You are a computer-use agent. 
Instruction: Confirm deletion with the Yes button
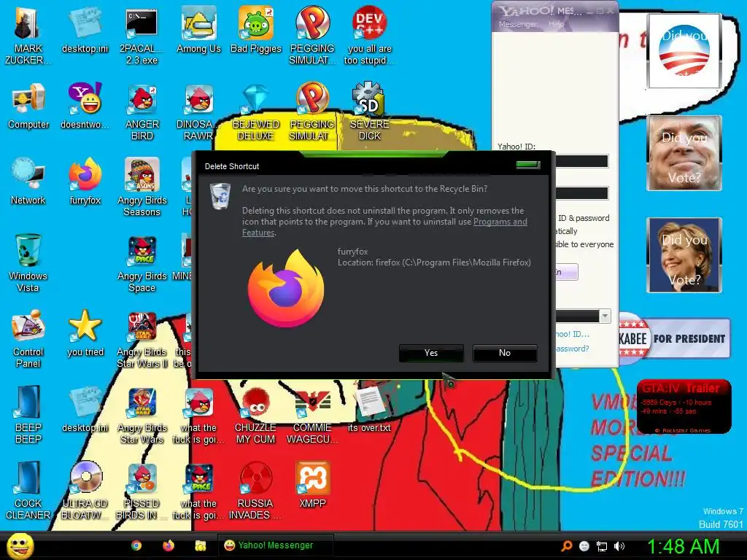431,353
